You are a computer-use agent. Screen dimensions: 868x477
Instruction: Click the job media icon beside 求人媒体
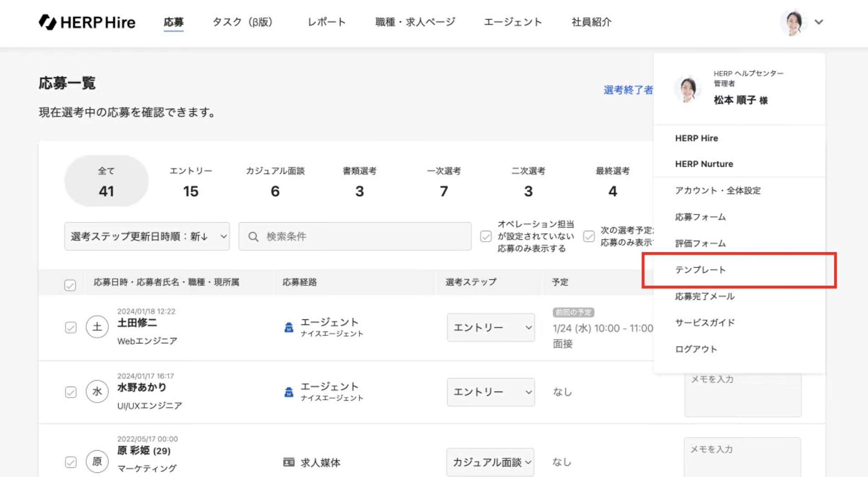click(x=289, y=462)
